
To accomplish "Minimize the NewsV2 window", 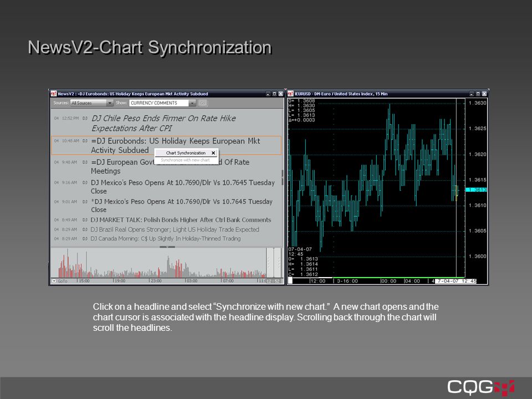I will tap(268, 94).
